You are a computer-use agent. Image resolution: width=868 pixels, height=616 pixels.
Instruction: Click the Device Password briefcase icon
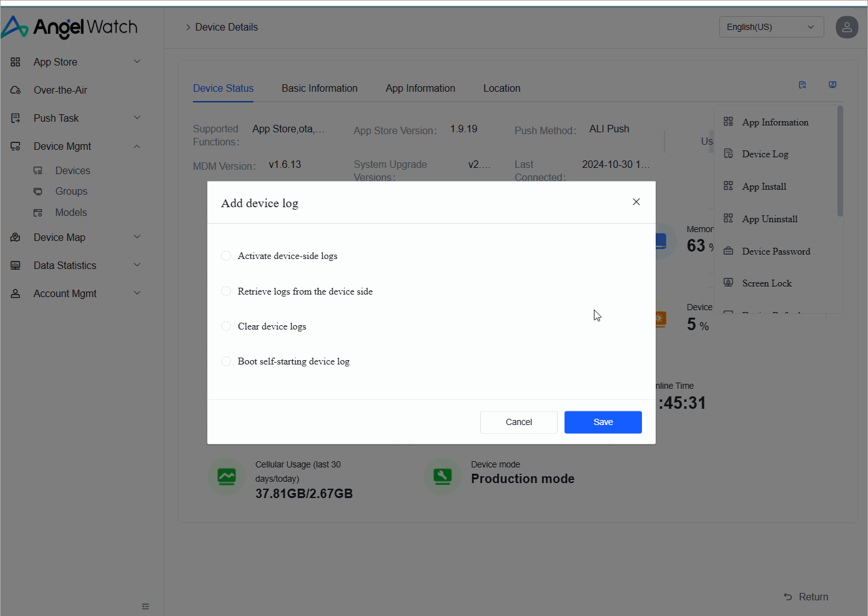(728, 251)
